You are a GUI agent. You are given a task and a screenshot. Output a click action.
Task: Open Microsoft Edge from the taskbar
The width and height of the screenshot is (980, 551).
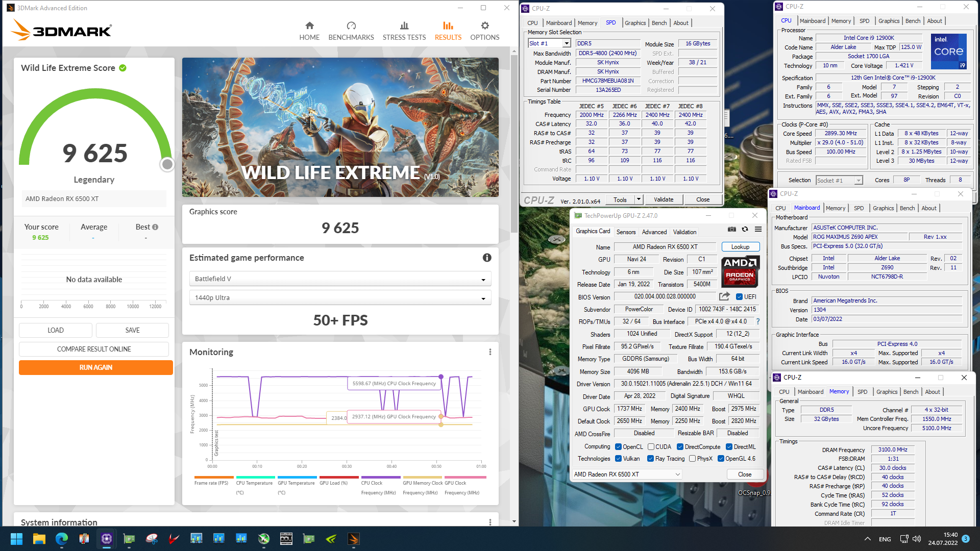[x=61, y=539]
